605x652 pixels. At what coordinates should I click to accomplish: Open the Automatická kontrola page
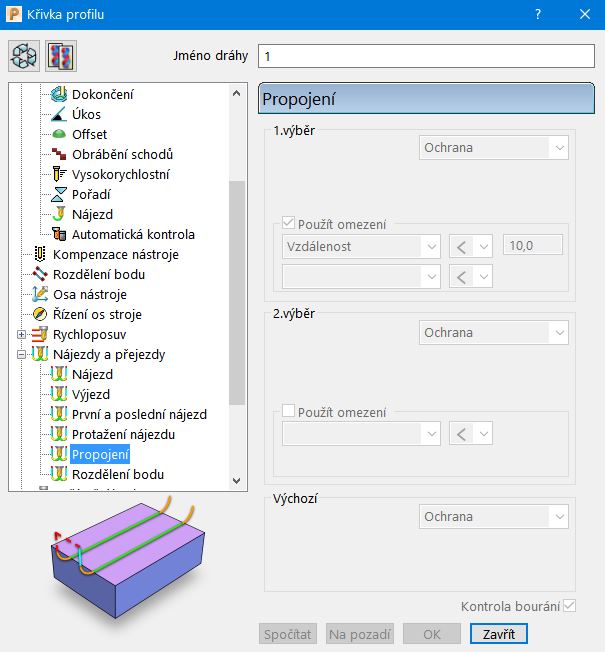point(133,234)
